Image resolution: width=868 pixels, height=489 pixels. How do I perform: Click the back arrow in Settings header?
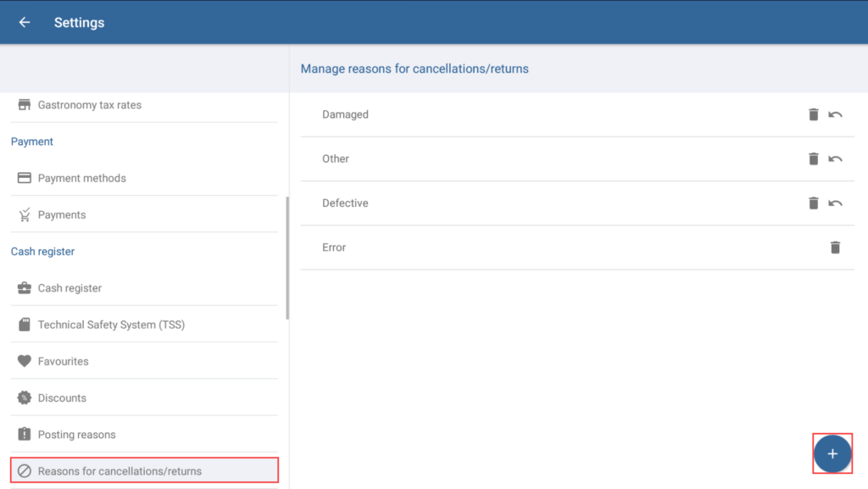point(25,23)
